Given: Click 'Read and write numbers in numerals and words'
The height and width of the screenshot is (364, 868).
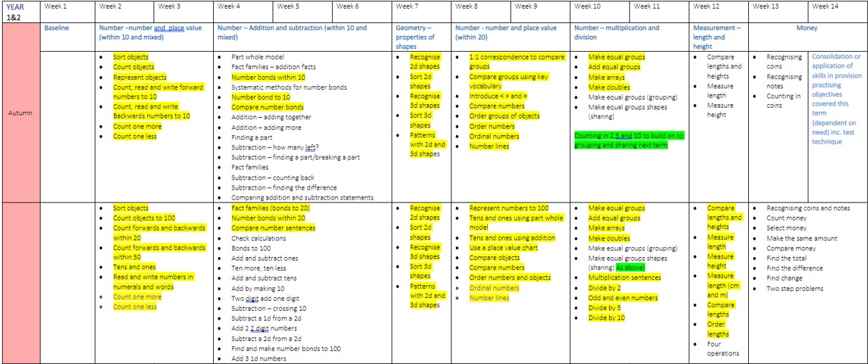Looking at the screenshot, I should point(154,281).
